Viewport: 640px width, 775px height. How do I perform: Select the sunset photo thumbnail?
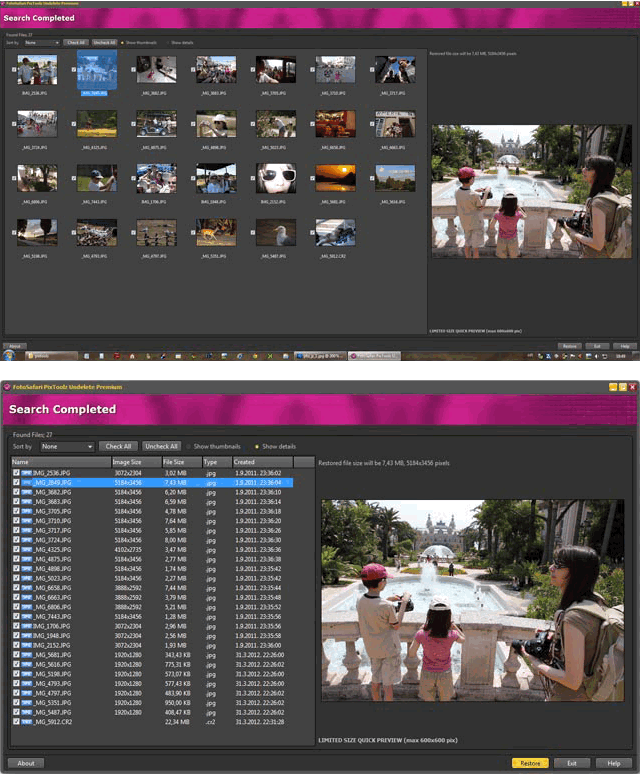pyautogui.click(x=335, y=178)
